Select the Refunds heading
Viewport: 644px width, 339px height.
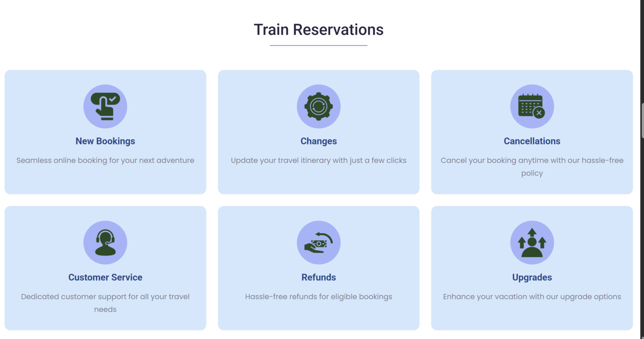coord(319,277)
